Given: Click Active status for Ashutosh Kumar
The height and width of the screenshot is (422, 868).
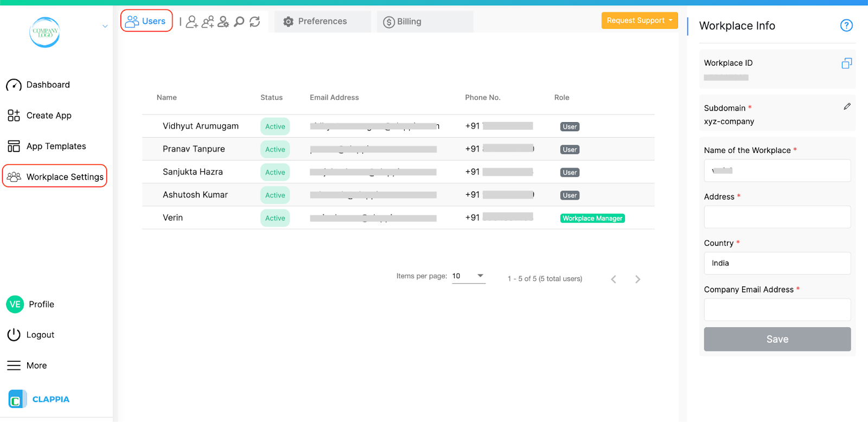Looking at the screenshot, I should (x=275, y=195).
